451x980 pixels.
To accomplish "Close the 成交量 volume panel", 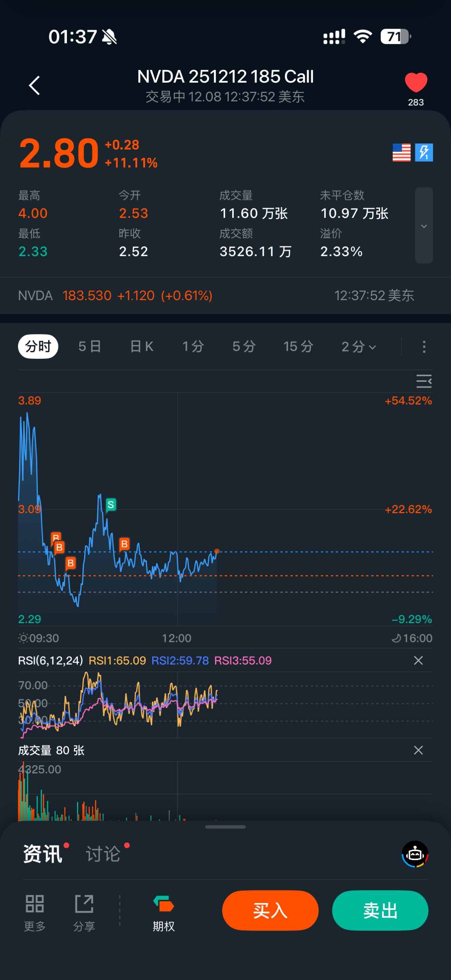I will (x=418, y=750).
